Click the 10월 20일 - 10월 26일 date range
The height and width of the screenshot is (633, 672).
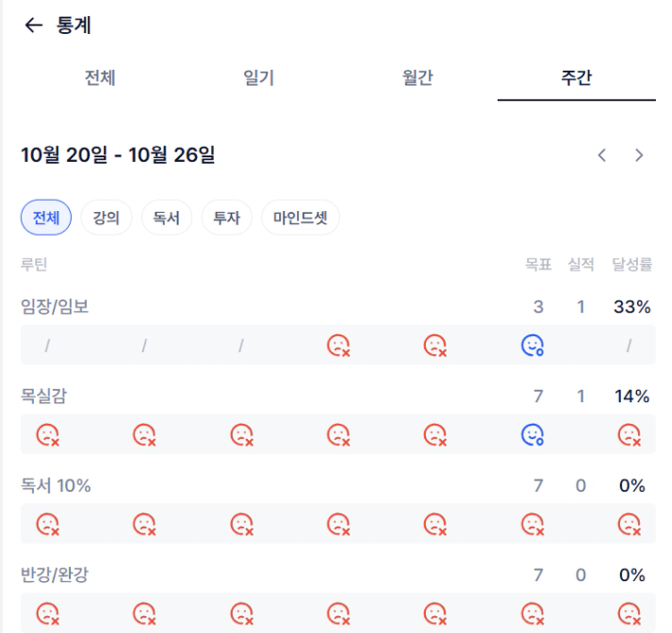[118, 155]
